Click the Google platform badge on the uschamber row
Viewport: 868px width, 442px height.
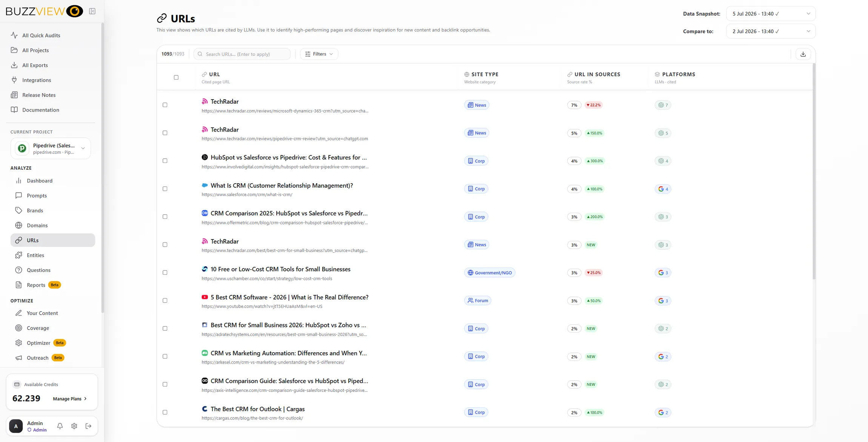coord(663,273)
